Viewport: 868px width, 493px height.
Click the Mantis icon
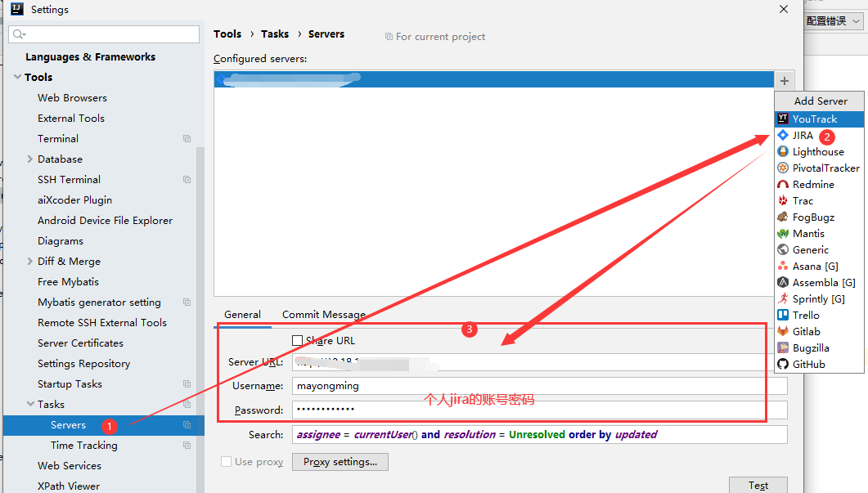tap(783, 234)
